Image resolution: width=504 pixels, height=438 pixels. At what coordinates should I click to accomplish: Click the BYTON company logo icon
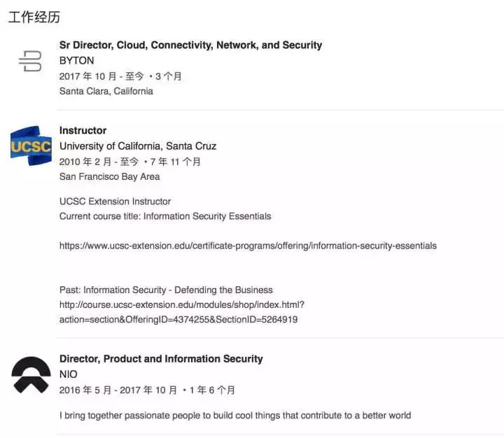(30, 61)
